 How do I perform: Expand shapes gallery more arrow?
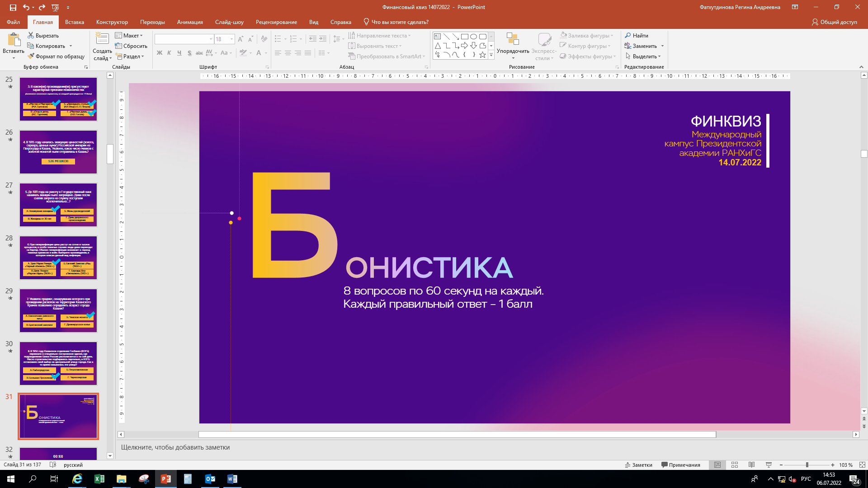491,55
